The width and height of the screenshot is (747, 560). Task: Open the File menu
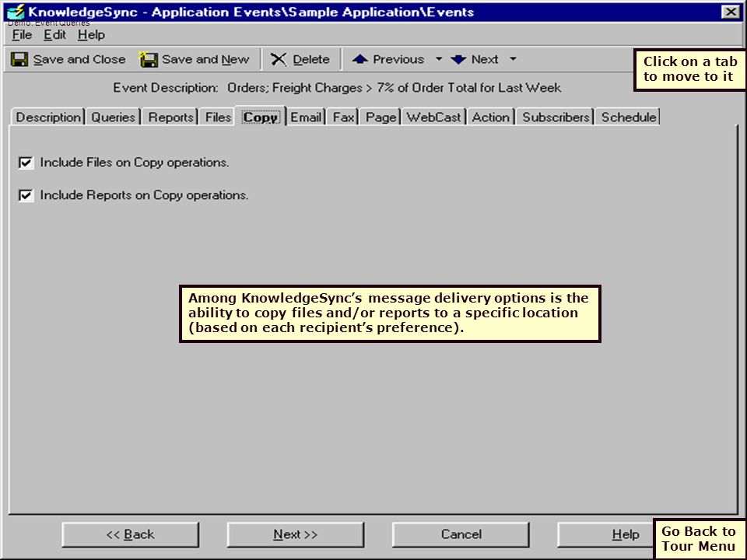pyautogui.click(x=22, y=35)
